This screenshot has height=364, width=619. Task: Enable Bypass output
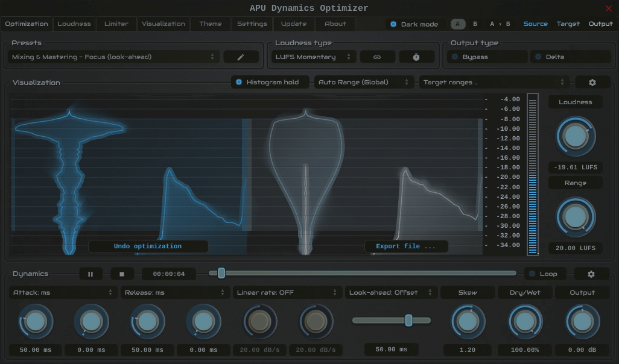(x=487, y=57)
